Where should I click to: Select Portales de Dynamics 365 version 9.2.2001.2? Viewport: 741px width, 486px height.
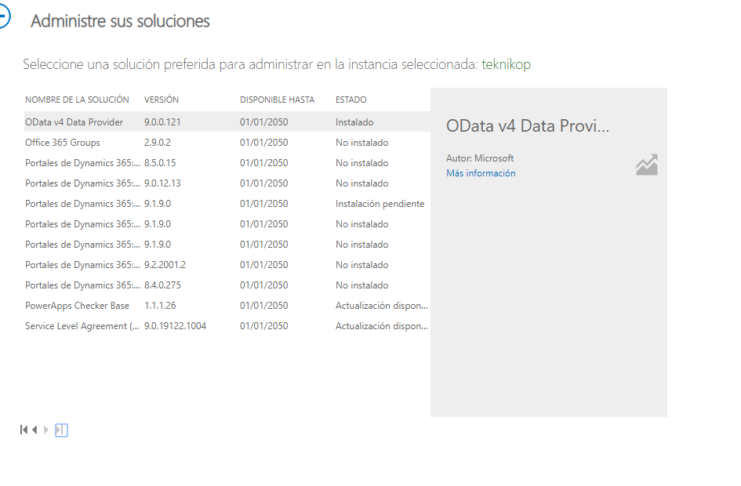tap(227, 264)
